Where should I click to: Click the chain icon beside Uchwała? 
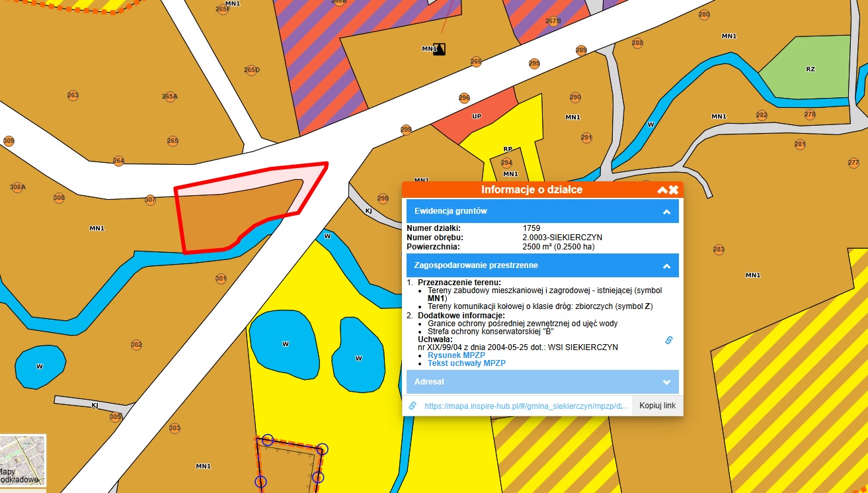click(x=668, y=340)
